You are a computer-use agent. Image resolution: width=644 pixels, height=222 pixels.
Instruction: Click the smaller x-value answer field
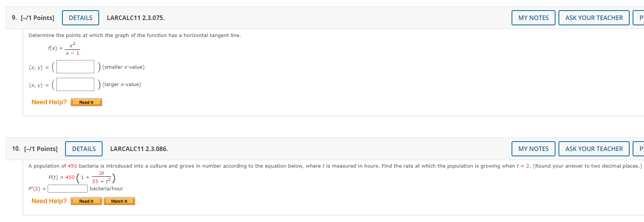point(75,66)
